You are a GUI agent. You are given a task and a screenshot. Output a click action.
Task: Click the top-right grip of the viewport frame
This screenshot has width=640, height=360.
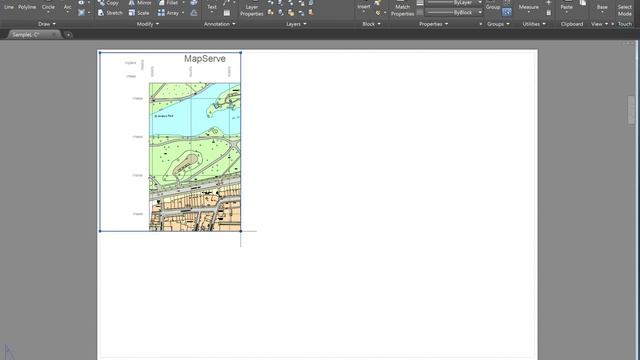(240, 53)
